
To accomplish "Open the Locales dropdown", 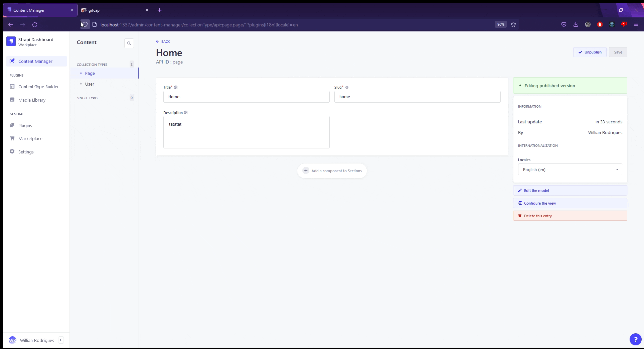I will click(570, 169).
